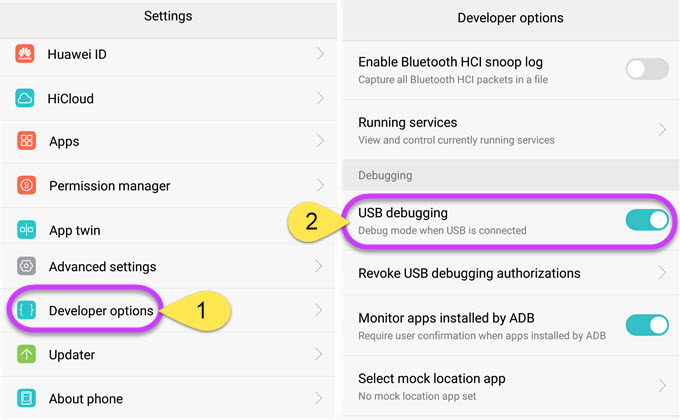The width and height of the screenshot is (680, 420).
Task: Tap the Advanced settings gear icon
Action: tap(27, 266)
